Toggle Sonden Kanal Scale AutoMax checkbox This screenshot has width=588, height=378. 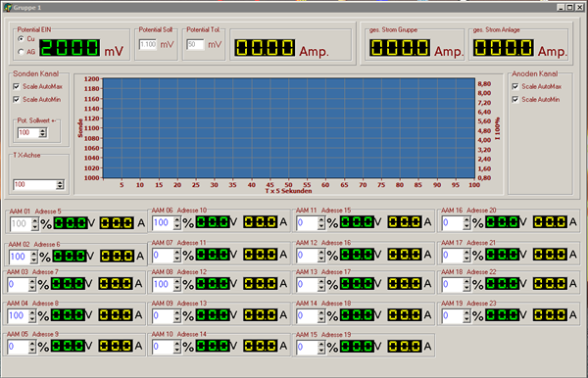pyautogui.click(x=16, y=86)
